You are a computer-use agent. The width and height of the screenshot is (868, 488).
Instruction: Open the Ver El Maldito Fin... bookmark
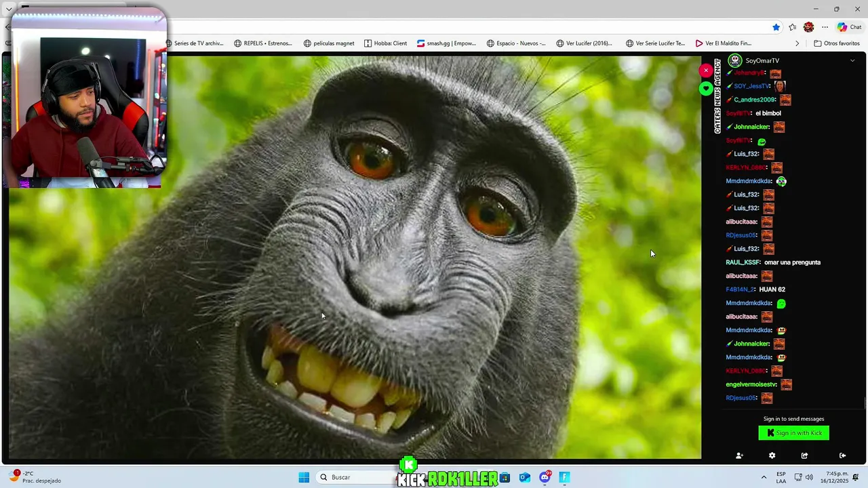724,43
